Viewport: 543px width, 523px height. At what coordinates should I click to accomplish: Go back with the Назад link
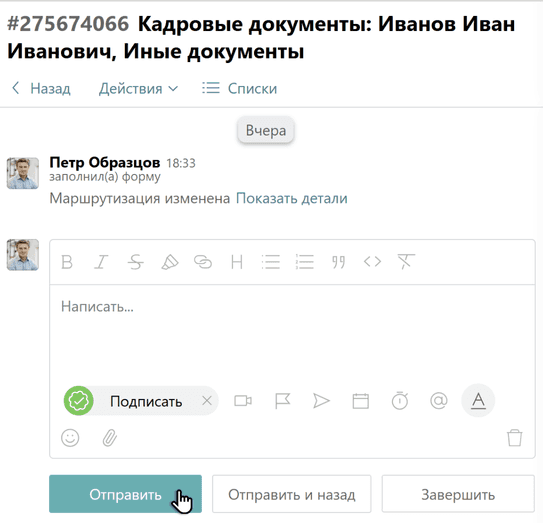tap(41, 89)
